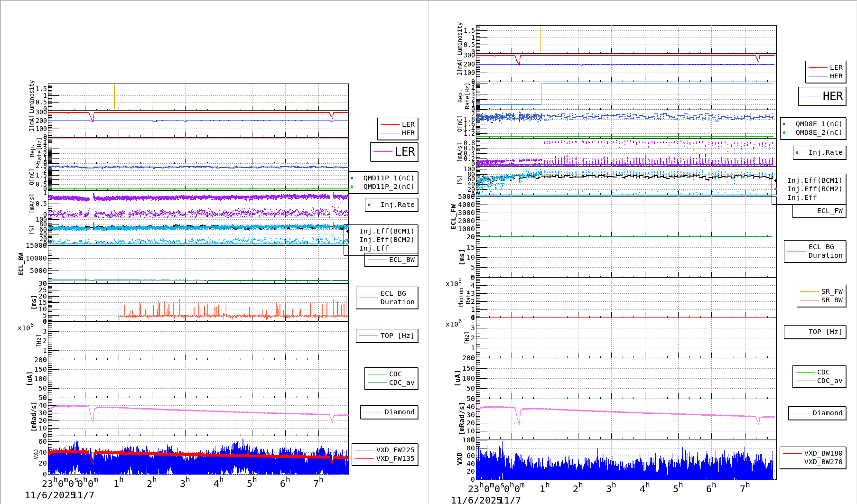Viewport: 857px width, 504px height.
Task: Select the blue QMD8E_1(nC) legend marker
Action: click(x=784, y=124)
